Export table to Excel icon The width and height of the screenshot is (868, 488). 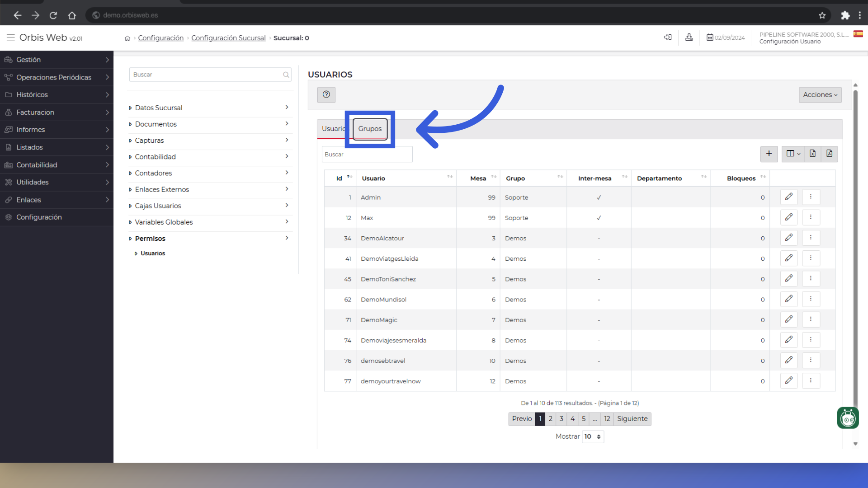812,154
